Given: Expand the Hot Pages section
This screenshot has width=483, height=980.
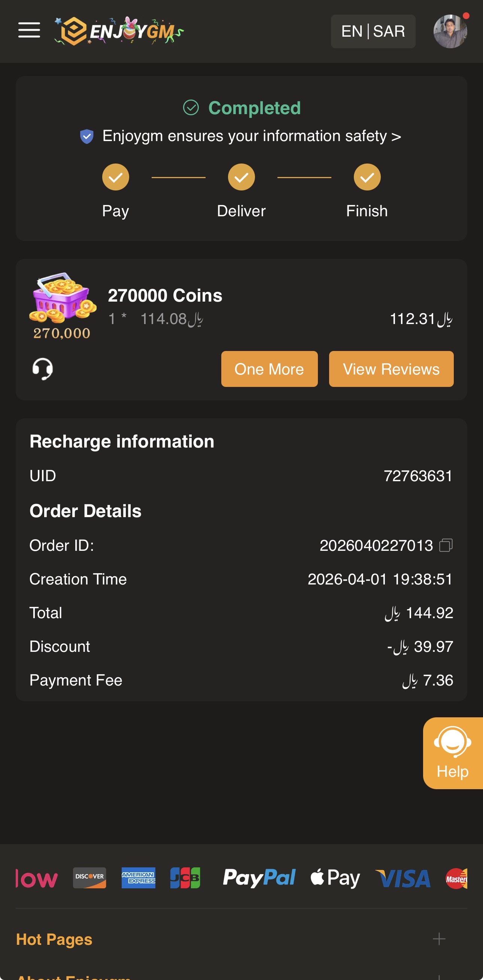Looking at the screenshot, I should 438,939.
